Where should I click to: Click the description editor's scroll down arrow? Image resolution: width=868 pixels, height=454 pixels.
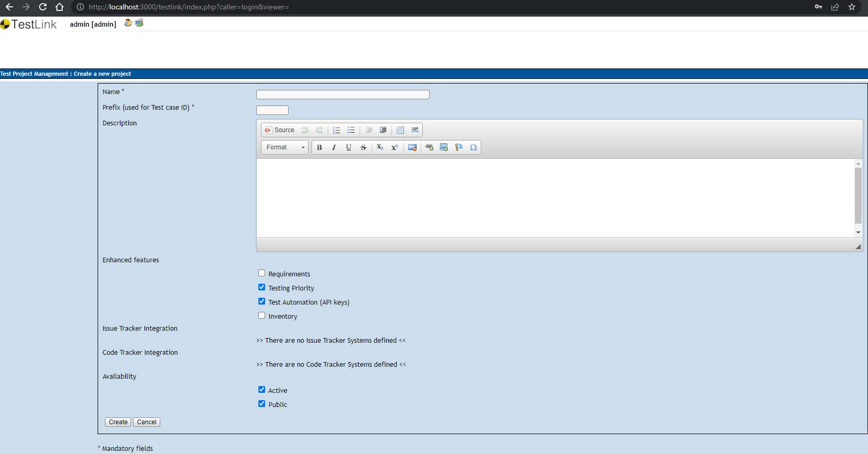pyautogui.click(x=858, y=232)
